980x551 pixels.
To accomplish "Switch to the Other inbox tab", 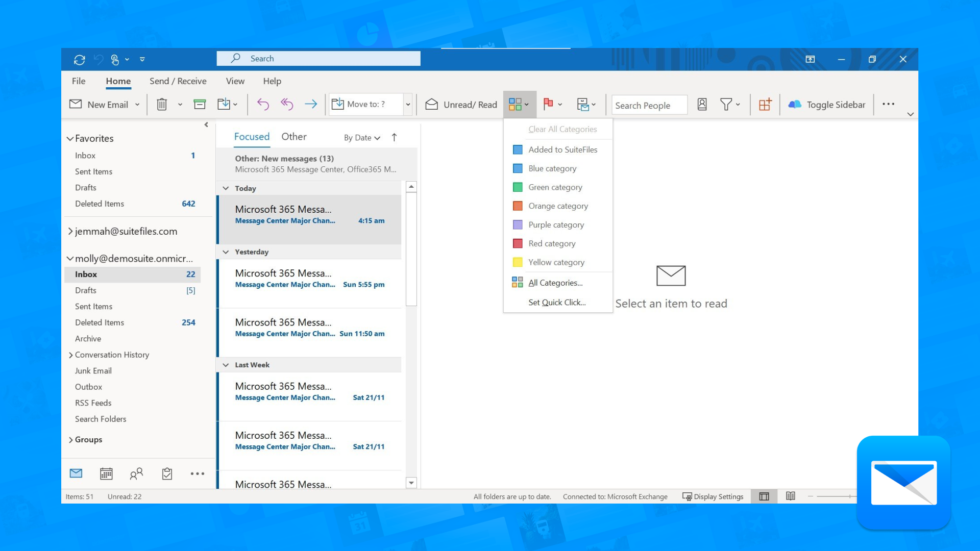I will click(294, 136).
